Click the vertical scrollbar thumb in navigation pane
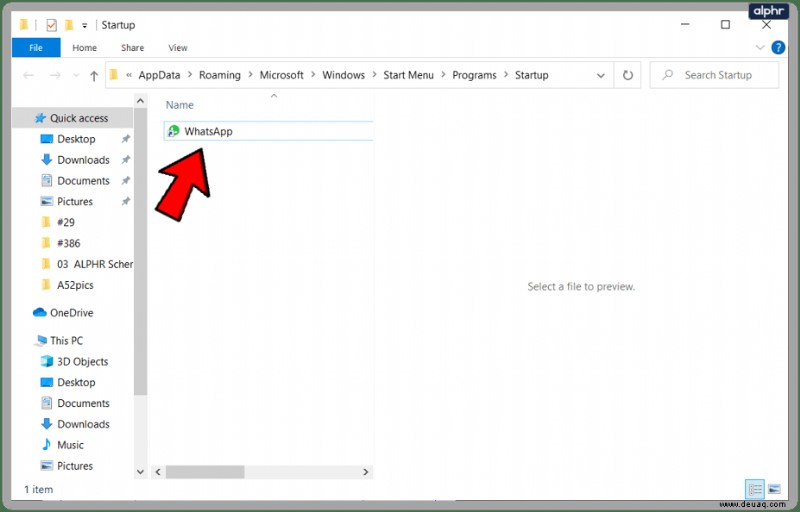 click(140, 252)
